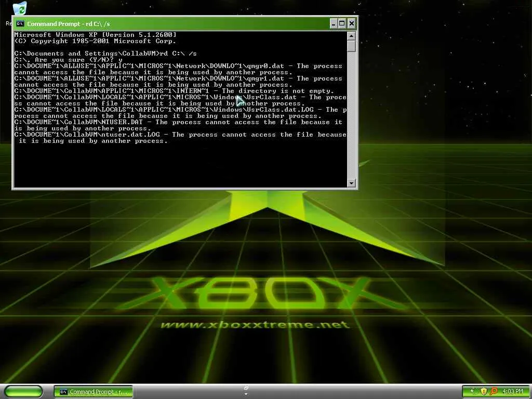Screen dimensions: 532x399
Task: Click "The directory is not empty." line
Action: pos(175,91)
